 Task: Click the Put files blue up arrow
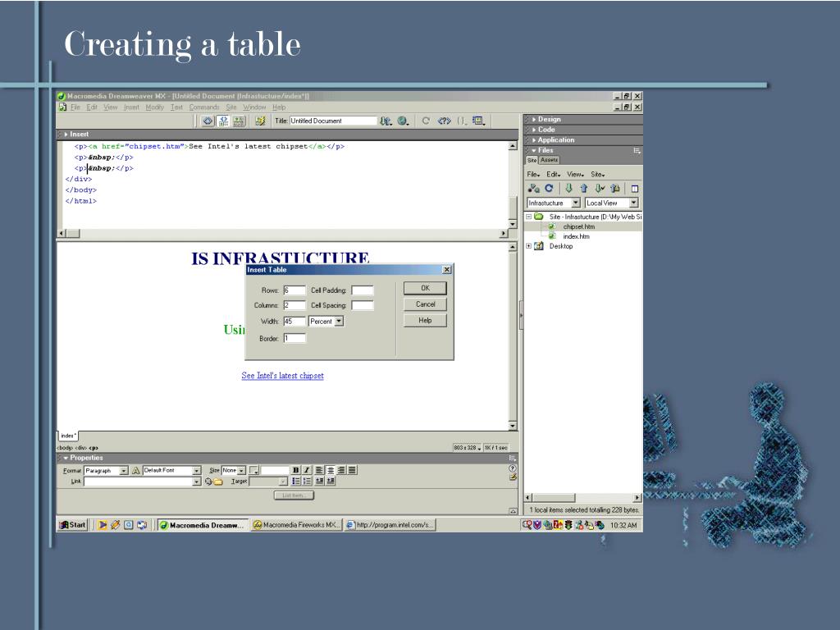click(x=584, y=189)
